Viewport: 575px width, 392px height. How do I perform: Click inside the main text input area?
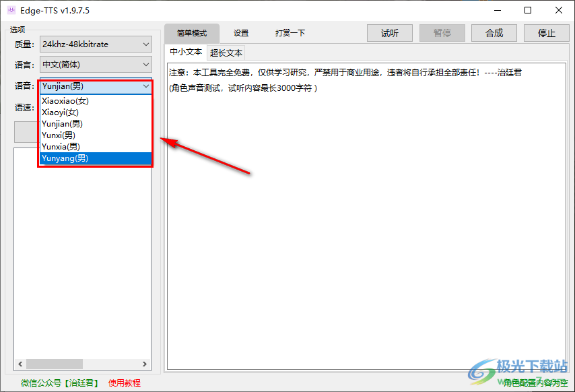366,216
